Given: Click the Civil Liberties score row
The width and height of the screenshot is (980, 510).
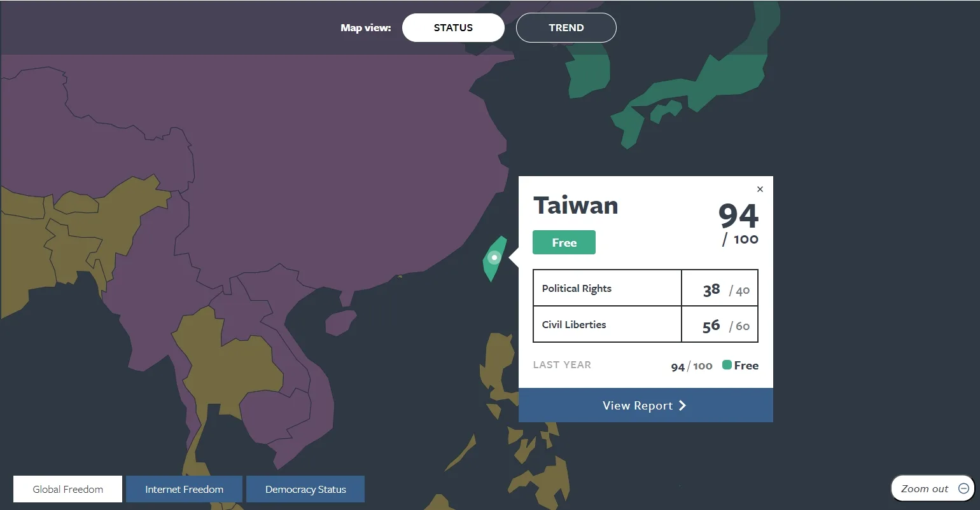Looking at the screenshot, I should 645,324.
